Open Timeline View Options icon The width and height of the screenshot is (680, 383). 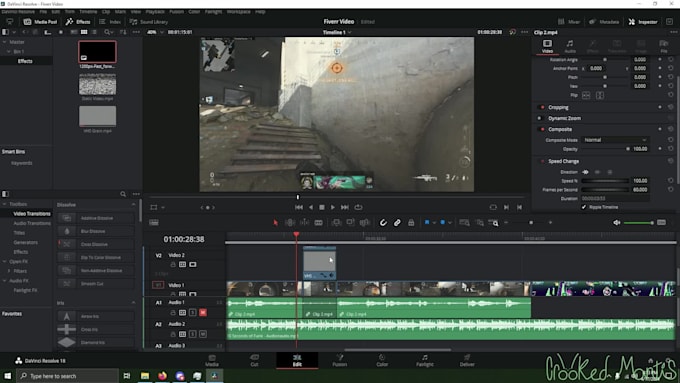click(x=154, y=223)
